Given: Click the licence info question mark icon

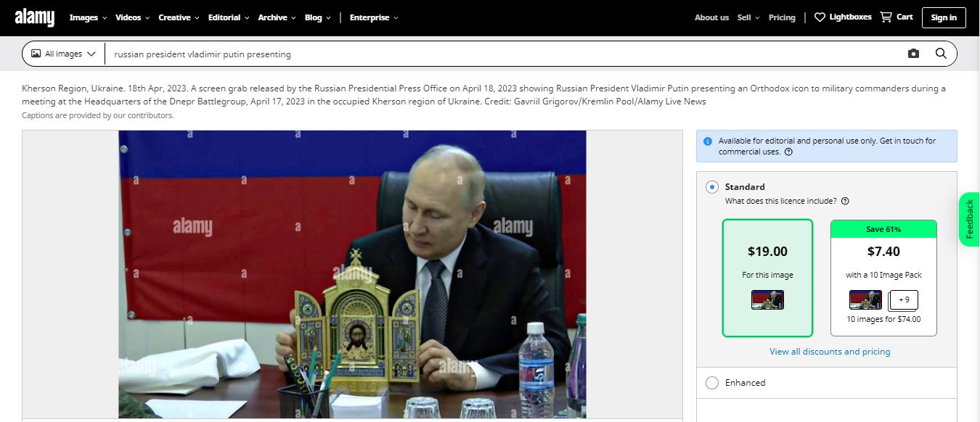Looking at the screenshot, I should point(845,201).
